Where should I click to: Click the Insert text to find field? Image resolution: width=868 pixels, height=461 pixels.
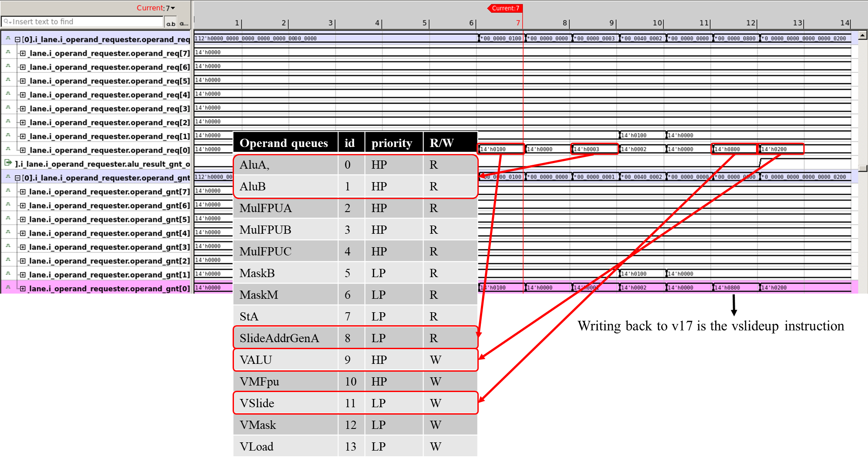point(78,21)
